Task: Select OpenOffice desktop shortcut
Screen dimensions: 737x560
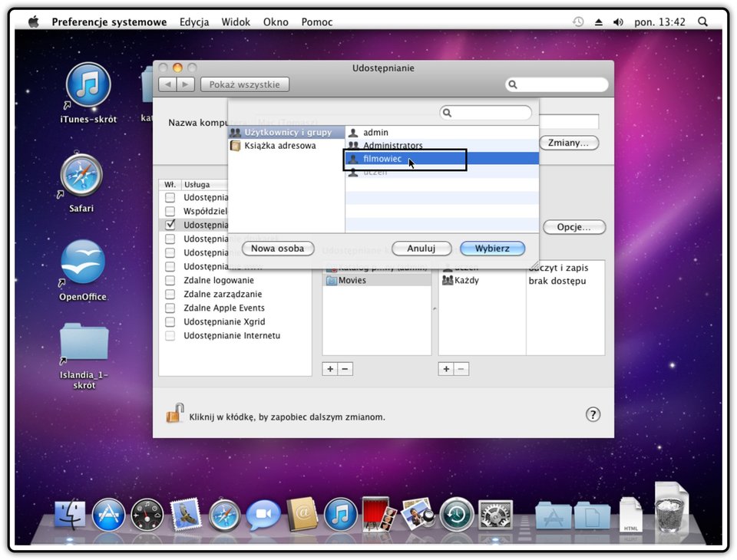Action: pos(83,271)
